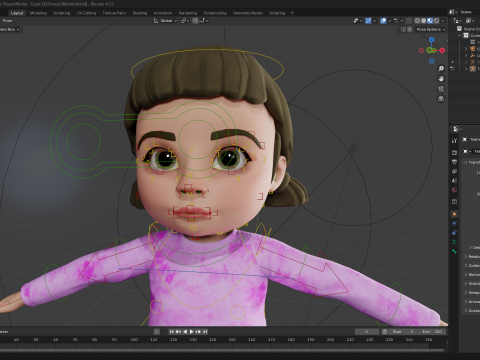Open the Layout workspace tab
This screenshot has width=480, height=360.
[17, 13]
